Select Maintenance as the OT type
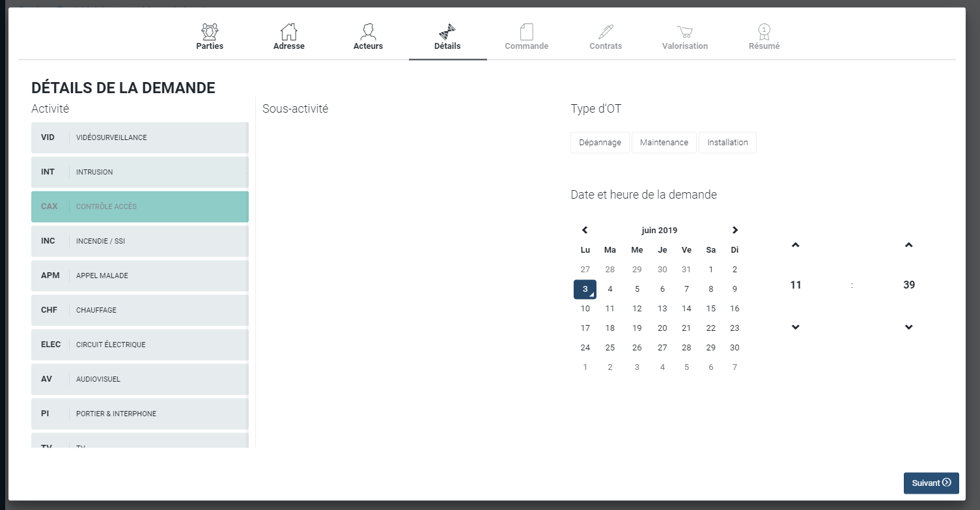Screen dimensions: 980x510 pyautogui.click(x=664, y=143)
